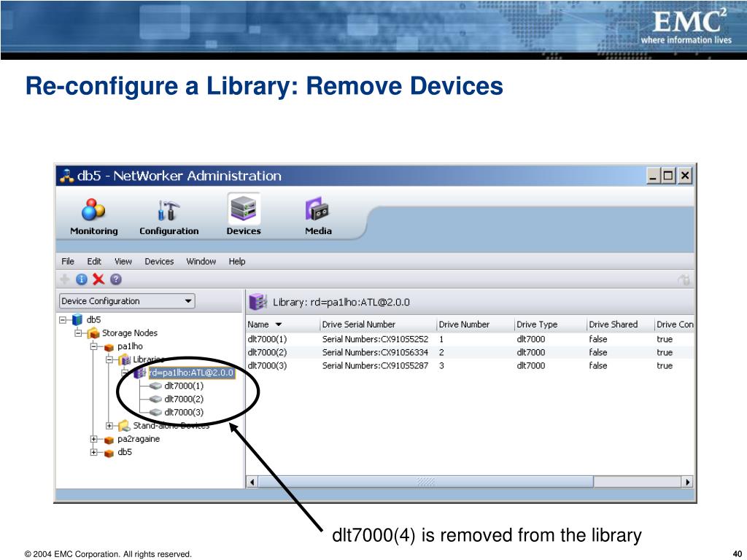
Task: Open the Help menu
Action: click(x=237, y=262)
